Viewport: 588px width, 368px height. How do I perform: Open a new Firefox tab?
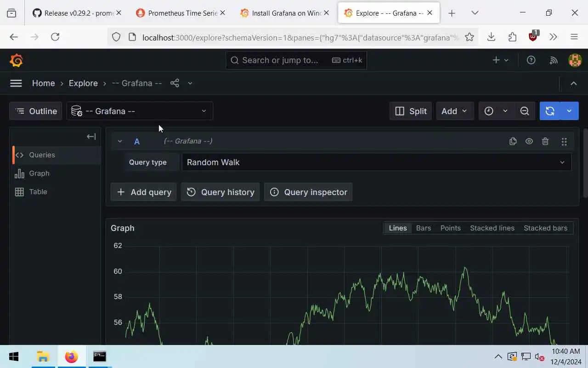[x=452, y=13]
